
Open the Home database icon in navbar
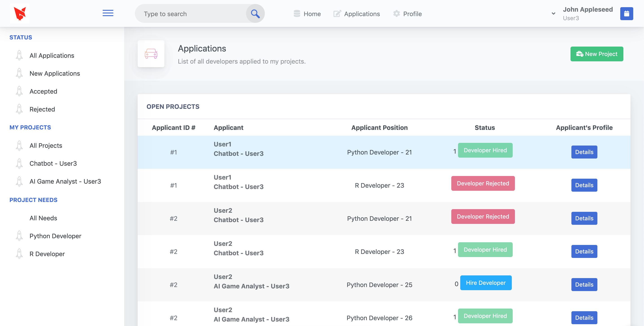296,14
